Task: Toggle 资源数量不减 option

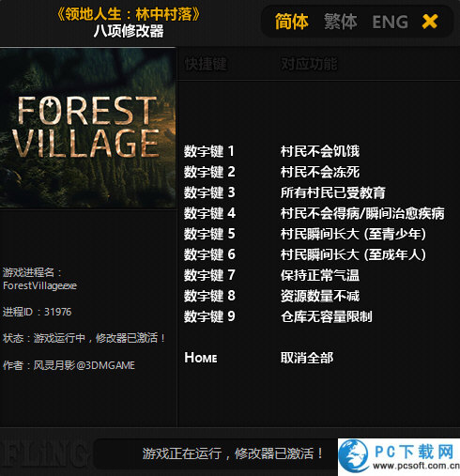Action: pos(320,296)
